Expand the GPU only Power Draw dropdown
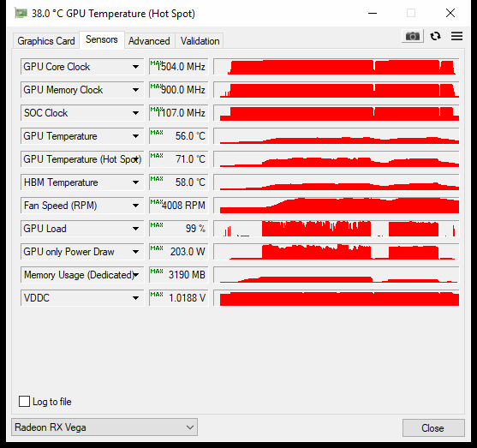This screenshot has width=477, height=448. (x=135, y=252)
